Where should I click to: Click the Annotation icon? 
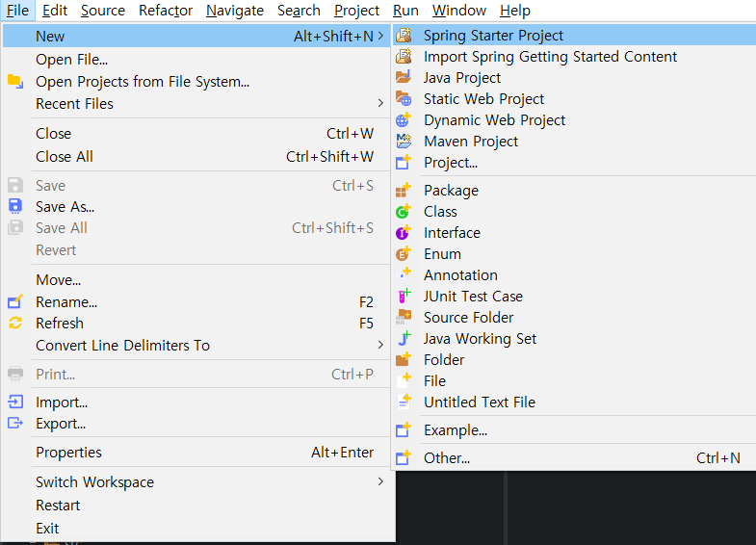pos(404,274)
